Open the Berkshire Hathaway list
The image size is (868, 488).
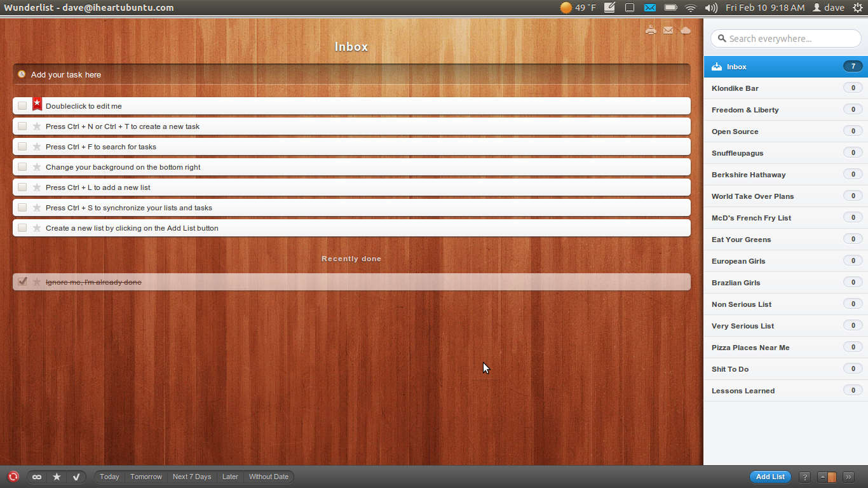click(x=785, y=175)
